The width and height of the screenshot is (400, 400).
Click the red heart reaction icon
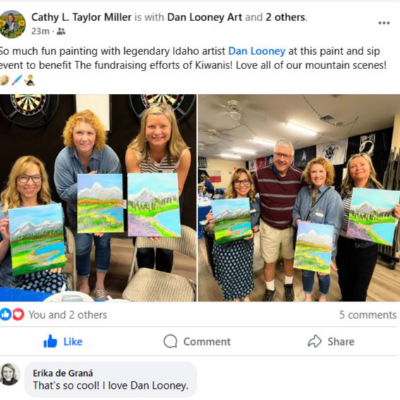[x=18, y=314]
